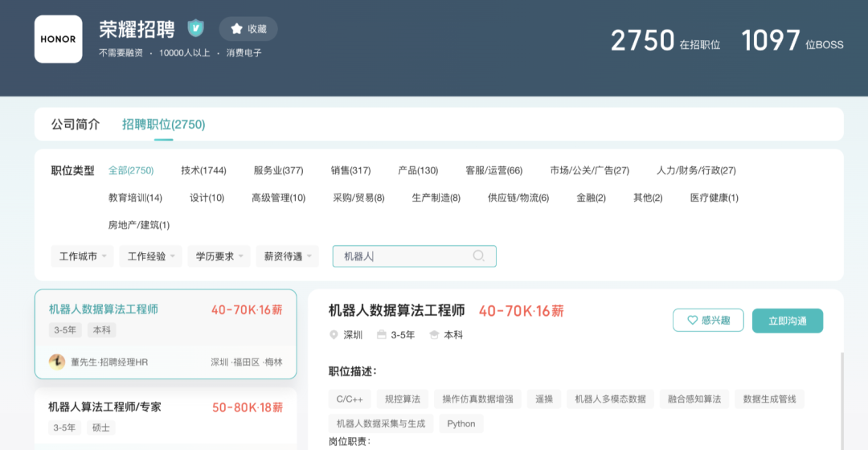Filter by 产品(130) job type
The image size is (868, 450).
click(418, 170)
